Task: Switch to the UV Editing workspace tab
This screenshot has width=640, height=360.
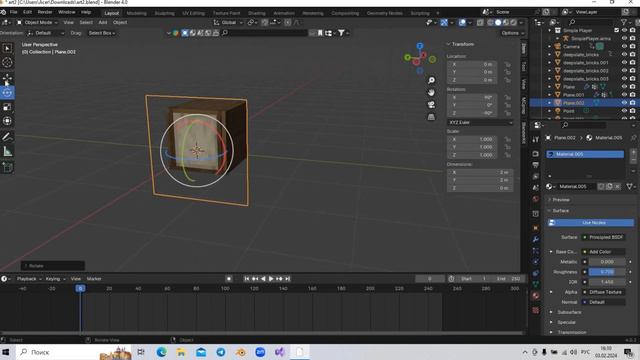Action: click(x=193, y=13)
